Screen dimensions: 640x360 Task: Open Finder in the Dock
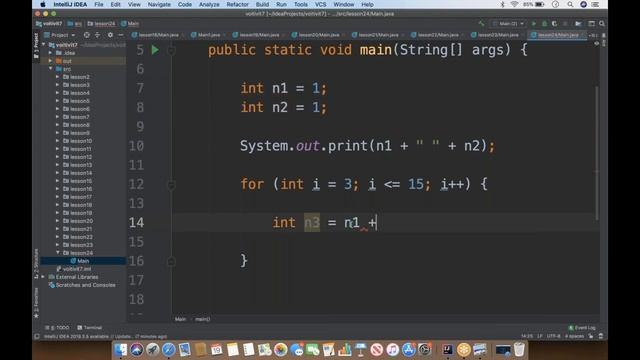[120, 350]
